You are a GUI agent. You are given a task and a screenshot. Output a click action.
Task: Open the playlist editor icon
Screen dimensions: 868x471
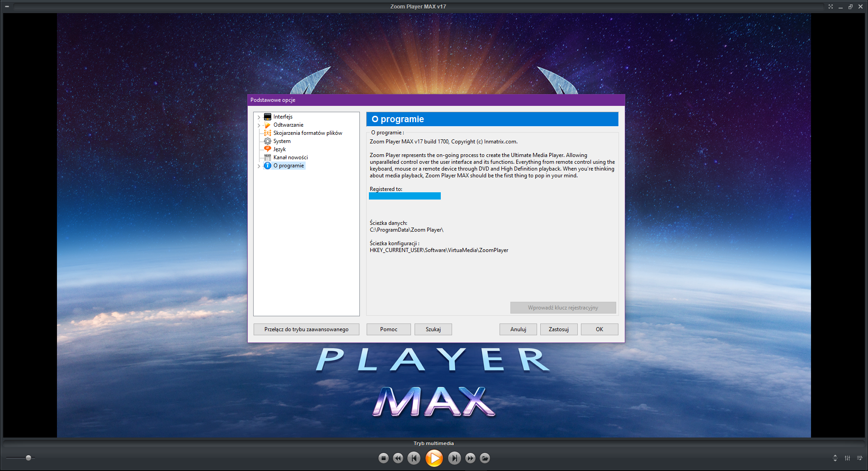pyautogui.click(x=859, y=458)
